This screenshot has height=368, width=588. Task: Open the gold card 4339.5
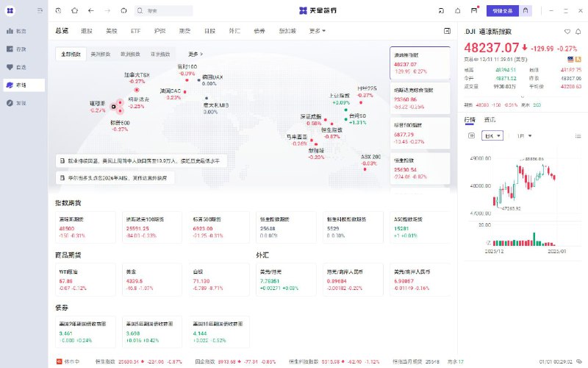point(152,280)
